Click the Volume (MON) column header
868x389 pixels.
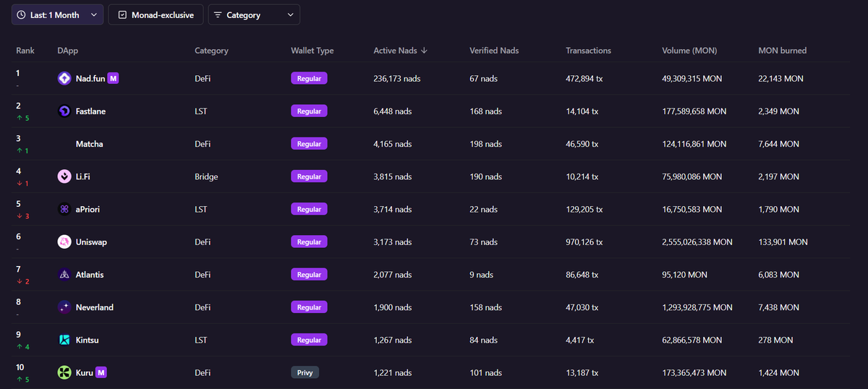click(x=689, y=51)
